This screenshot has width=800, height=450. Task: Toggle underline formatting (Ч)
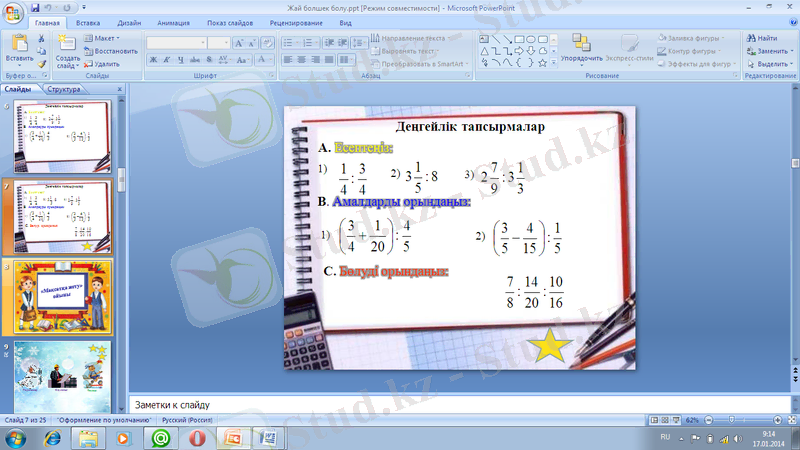coord(180,60)
